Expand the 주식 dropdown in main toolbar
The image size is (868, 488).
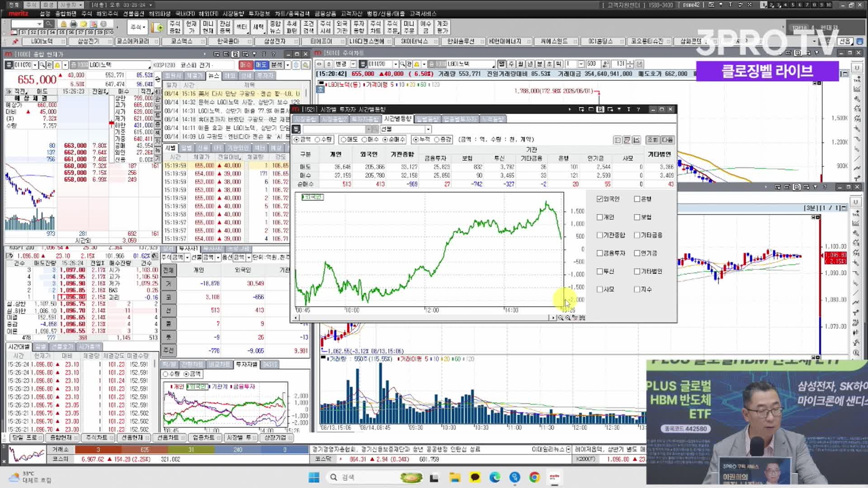coord(137,27)
